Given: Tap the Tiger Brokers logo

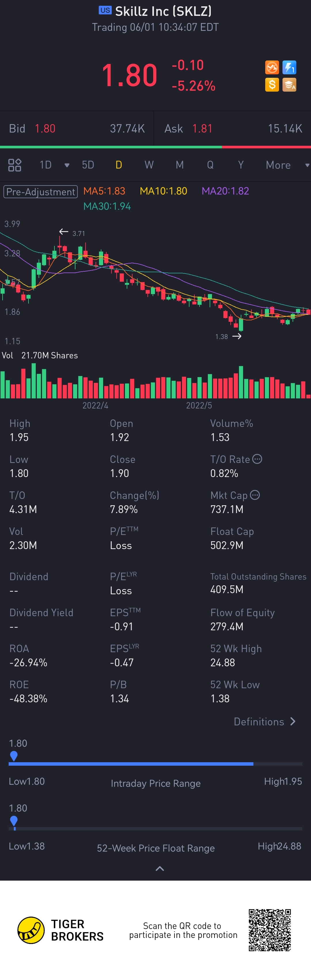Looking at the screenshot, I should (x=31, y=930).
